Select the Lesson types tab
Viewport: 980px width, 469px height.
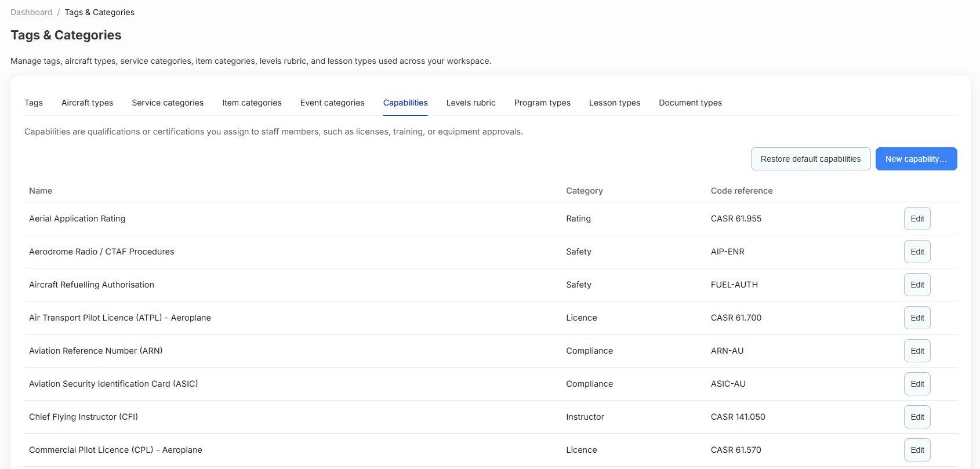pos(615,103)
